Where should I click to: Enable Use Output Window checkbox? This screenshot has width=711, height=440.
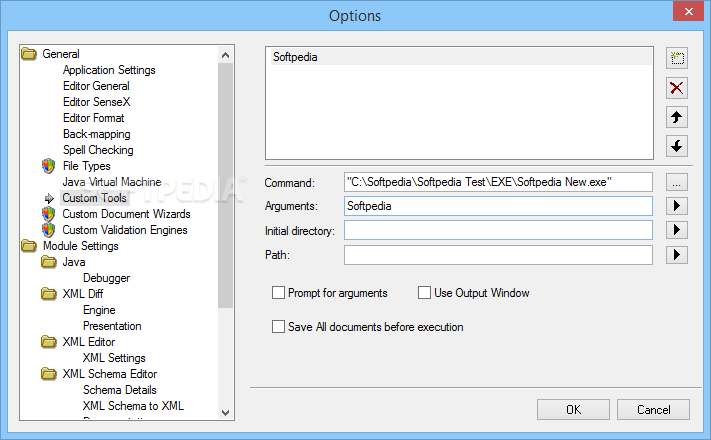(x=424, y=293)
